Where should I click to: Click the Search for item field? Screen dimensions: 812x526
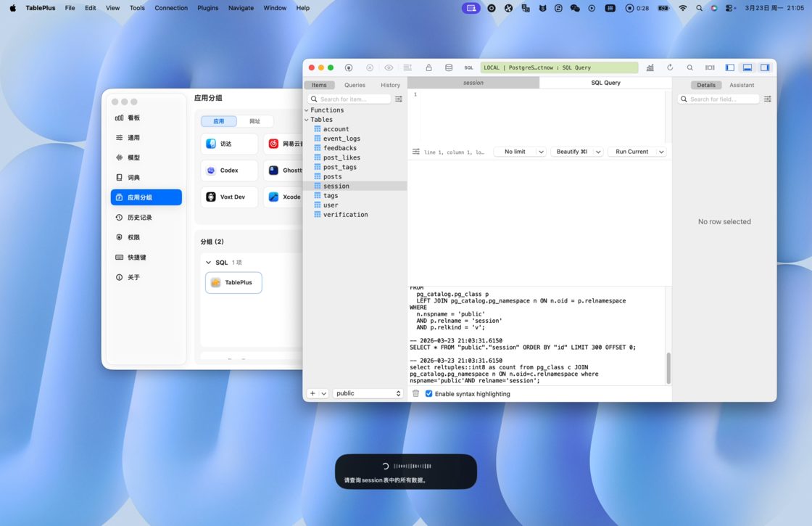click(x=349, y=99)
